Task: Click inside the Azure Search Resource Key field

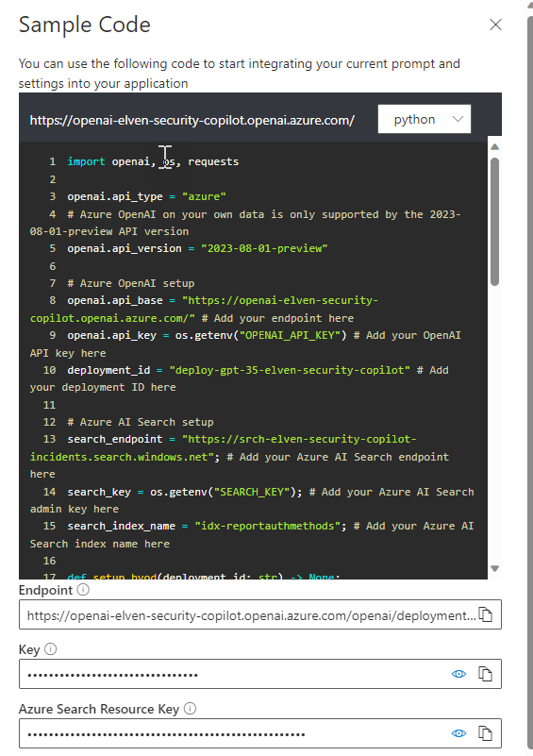Action: [234, 733]
